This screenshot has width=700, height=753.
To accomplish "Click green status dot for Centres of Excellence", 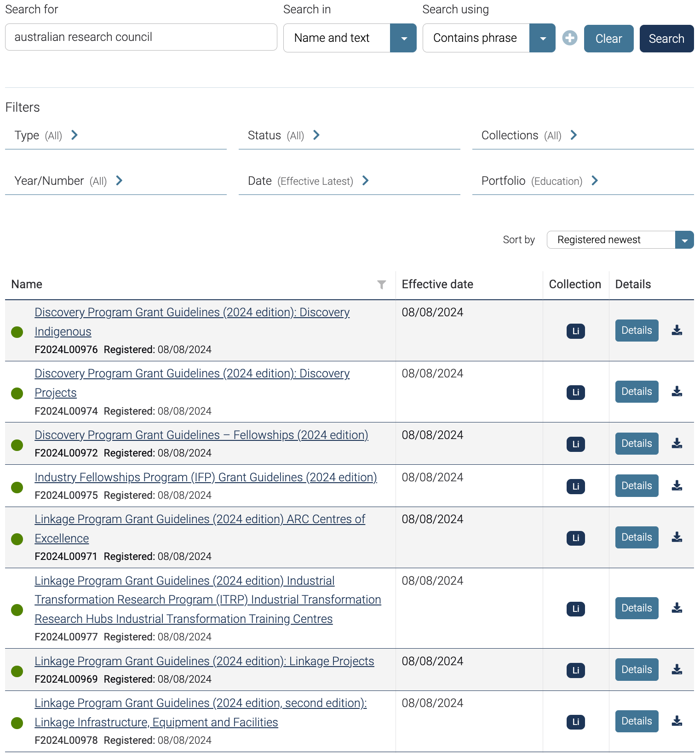I will (17, 539).
